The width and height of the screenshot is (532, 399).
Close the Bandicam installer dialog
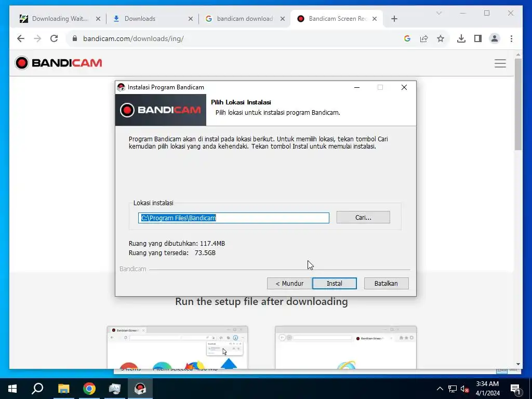404,87
